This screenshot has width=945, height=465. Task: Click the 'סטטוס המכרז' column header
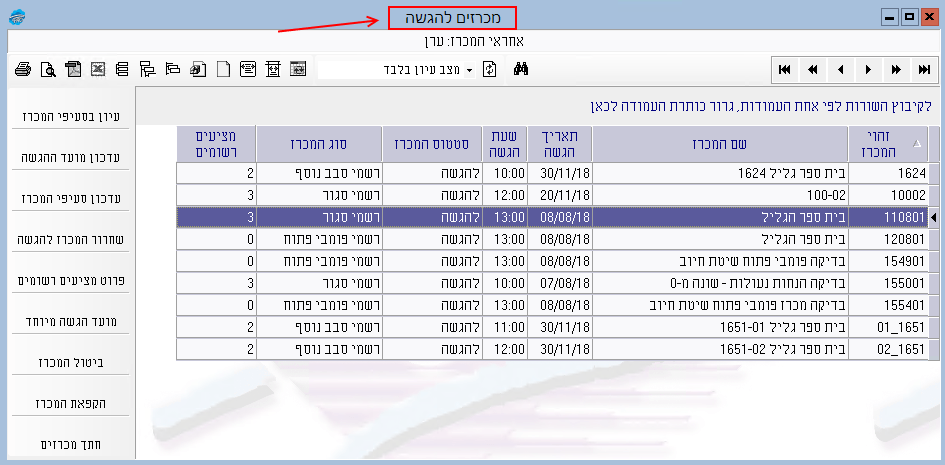433,143
